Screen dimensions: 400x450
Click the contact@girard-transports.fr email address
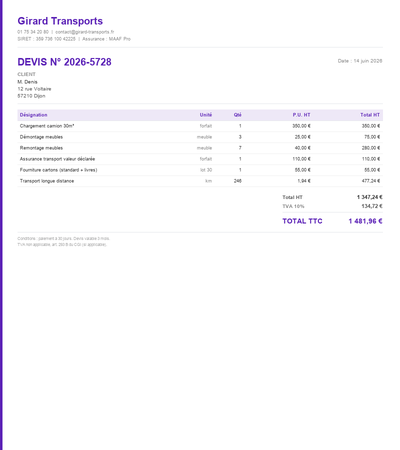point(85,32)
